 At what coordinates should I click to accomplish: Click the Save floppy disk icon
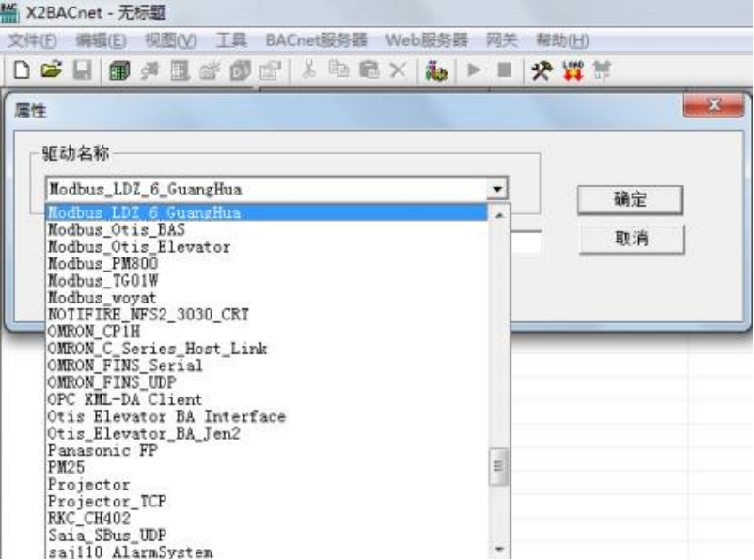pos(82,70)
